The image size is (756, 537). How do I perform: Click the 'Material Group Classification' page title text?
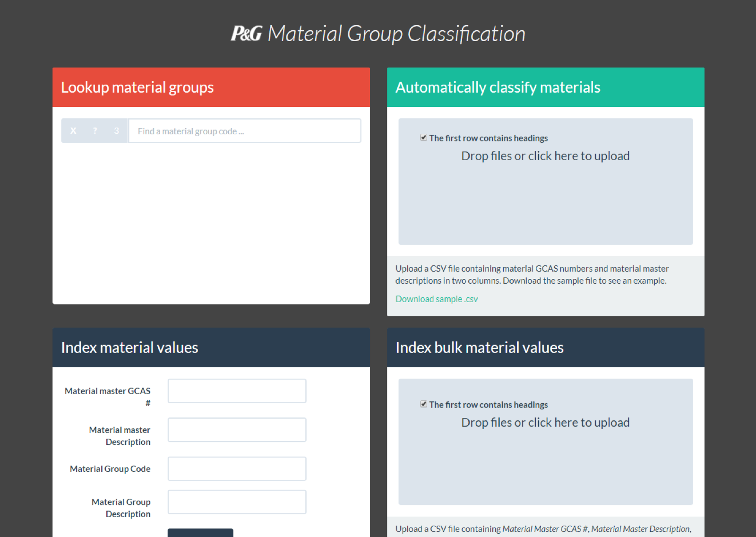click(396, 34)
